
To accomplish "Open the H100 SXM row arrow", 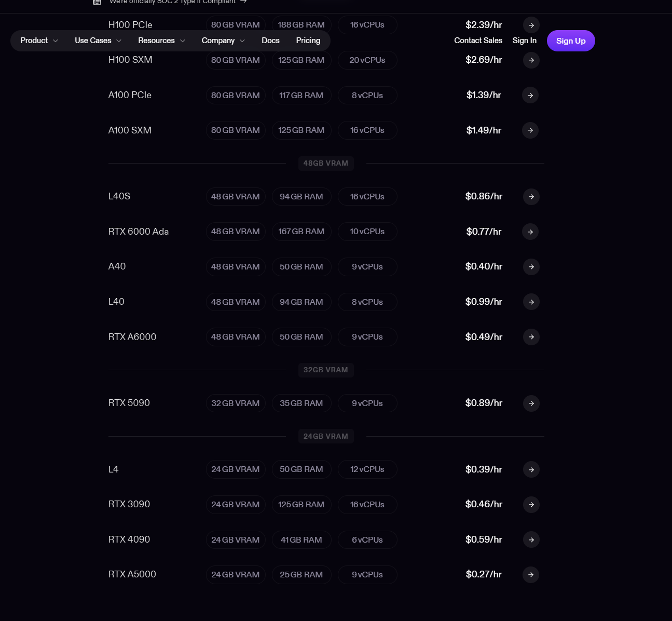I will coord(531,60).
